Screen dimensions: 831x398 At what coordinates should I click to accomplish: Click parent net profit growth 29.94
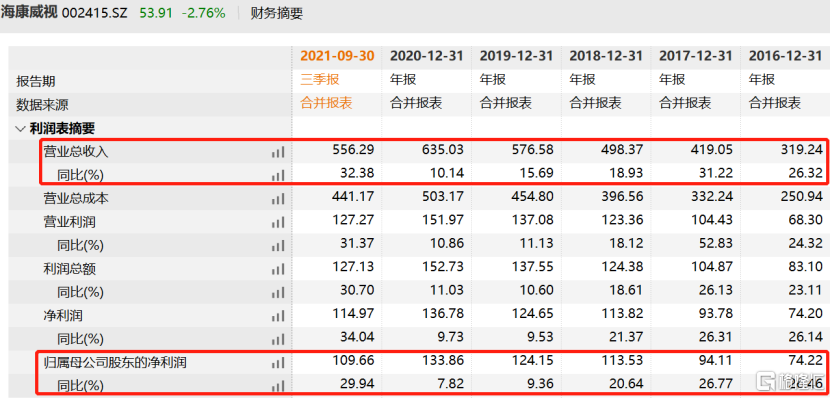[358, 384]
